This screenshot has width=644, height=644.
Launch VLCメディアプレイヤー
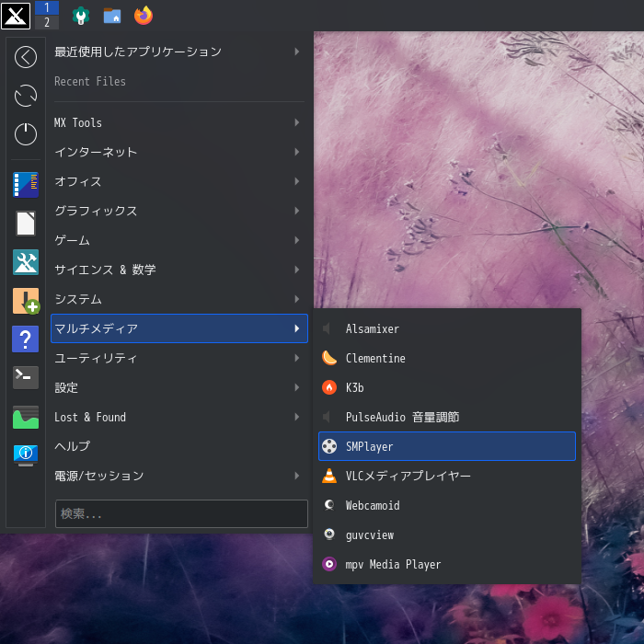pyautogui.click(x=447, y=476)
